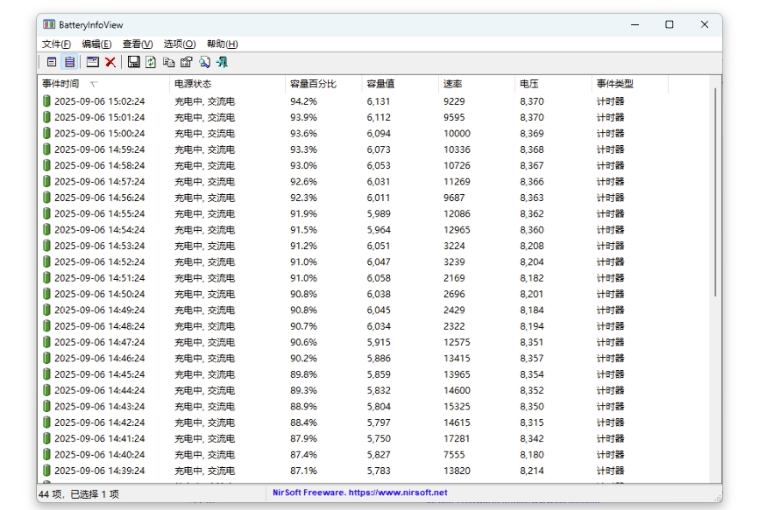Open find using magnifier icon
Image resolution: width=760 pixels, height=510 pixels.
pos(204,62)
